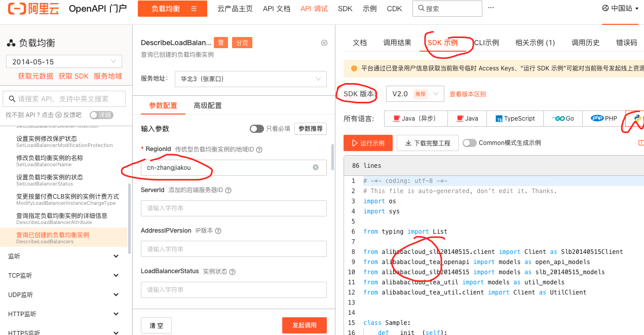644x335 pixels.
Task: Open the SDK version V2.0 dropdown
Action: [x=415, y=94]
